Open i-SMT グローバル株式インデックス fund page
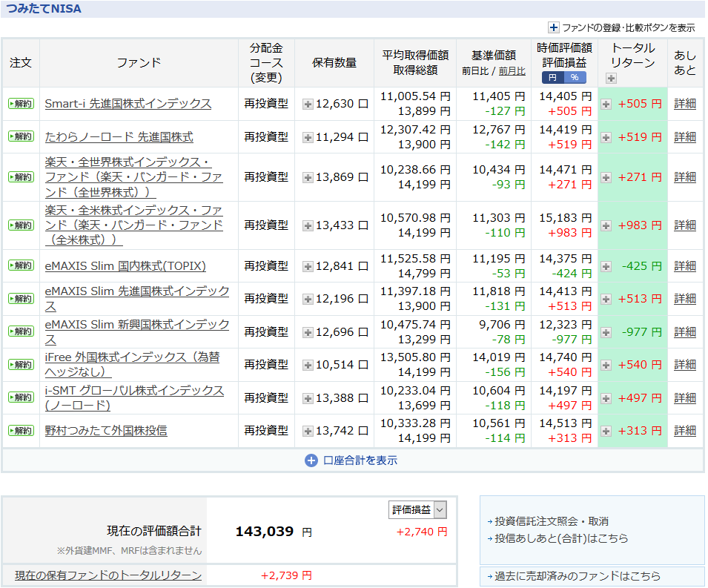 tap(134, 397)
